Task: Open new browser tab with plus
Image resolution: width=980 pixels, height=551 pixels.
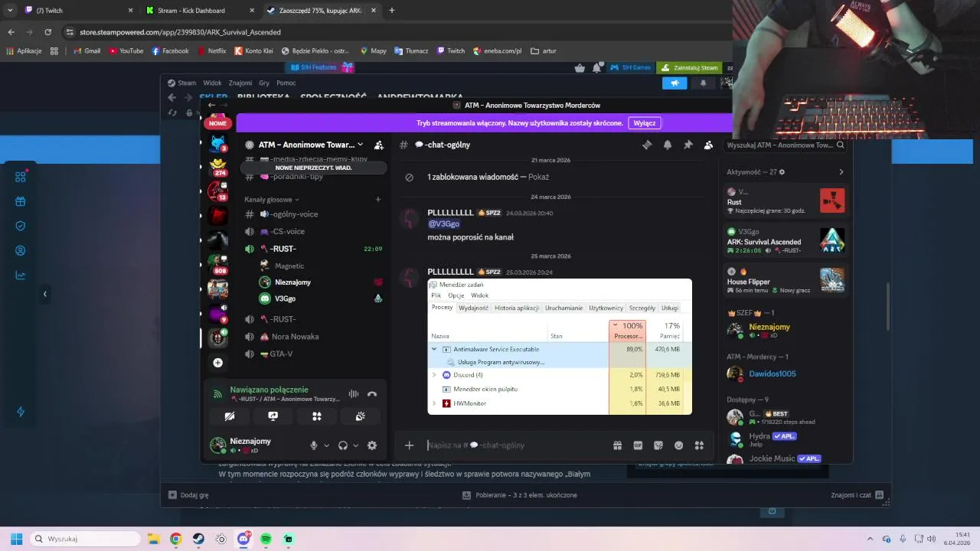Action: (391, 11)
